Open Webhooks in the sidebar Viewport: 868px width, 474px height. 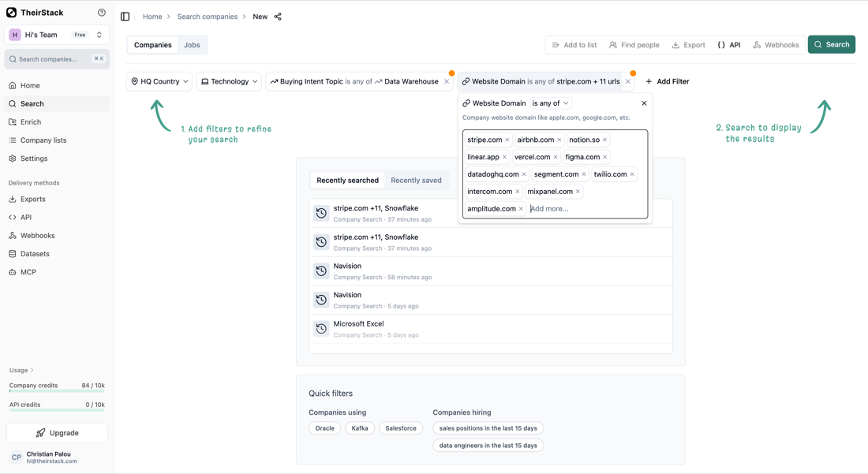(57, 236)
